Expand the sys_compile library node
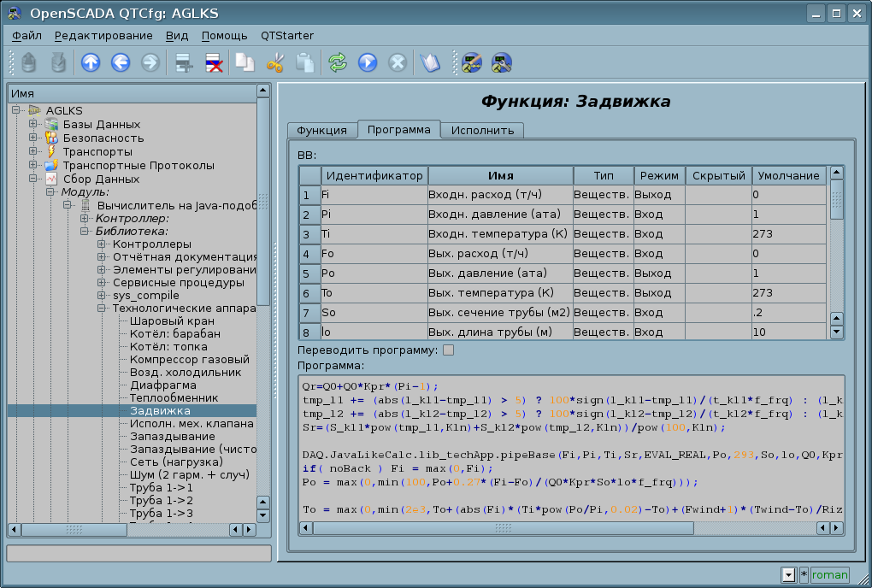Viewport: 872px width, 588px height. coord(101,295)
